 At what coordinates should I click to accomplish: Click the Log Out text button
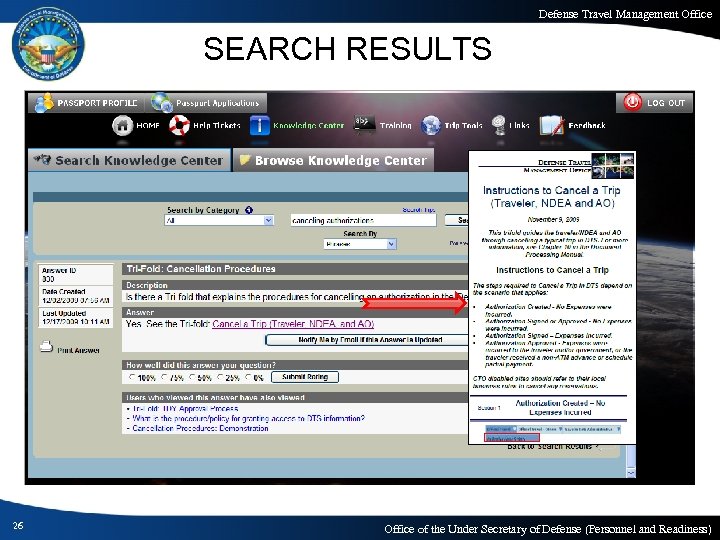[666, 103]
